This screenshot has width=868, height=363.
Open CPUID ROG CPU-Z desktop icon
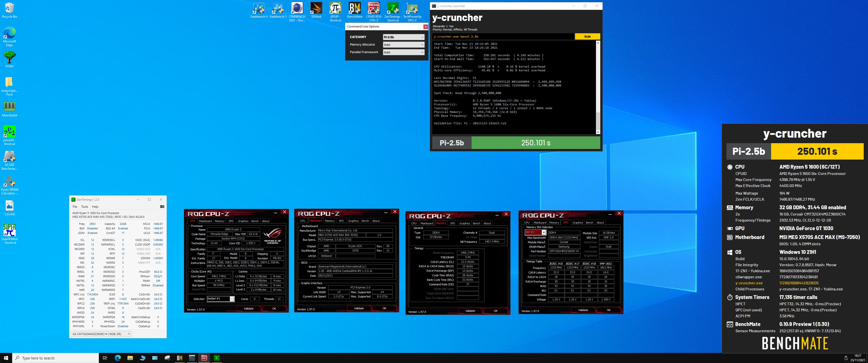coord(374,12)
